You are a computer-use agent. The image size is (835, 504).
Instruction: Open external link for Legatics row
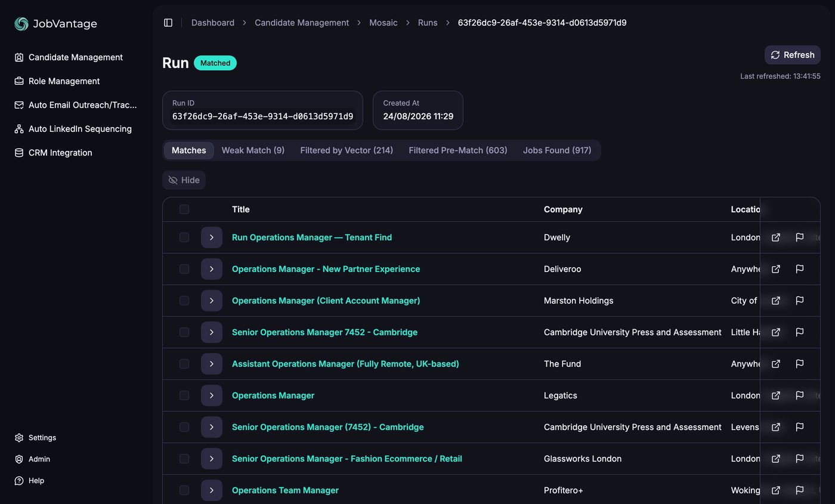pos(775,395)
